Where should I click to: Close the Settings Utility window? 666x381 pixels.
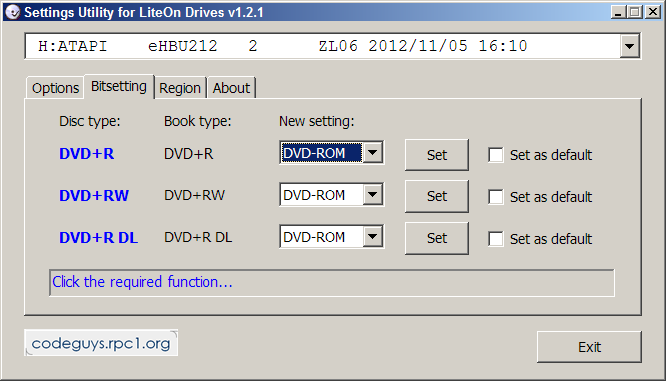click(652, 11)
